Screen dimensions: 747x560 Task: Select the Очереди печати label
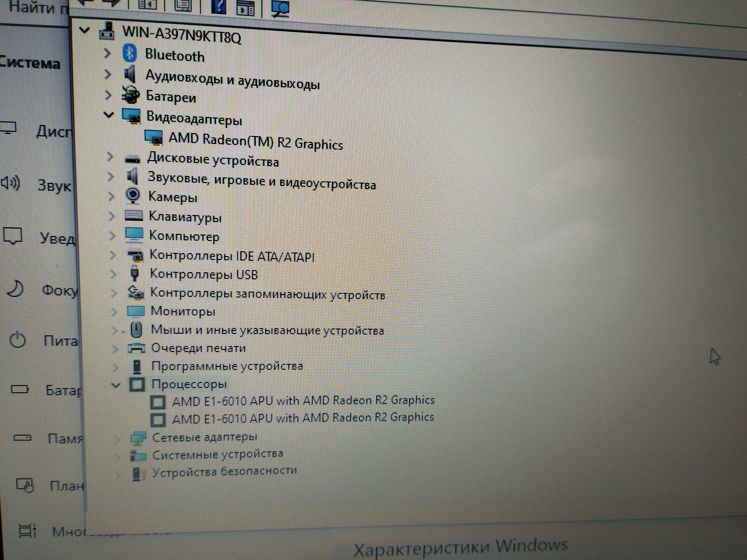(198, 348)
